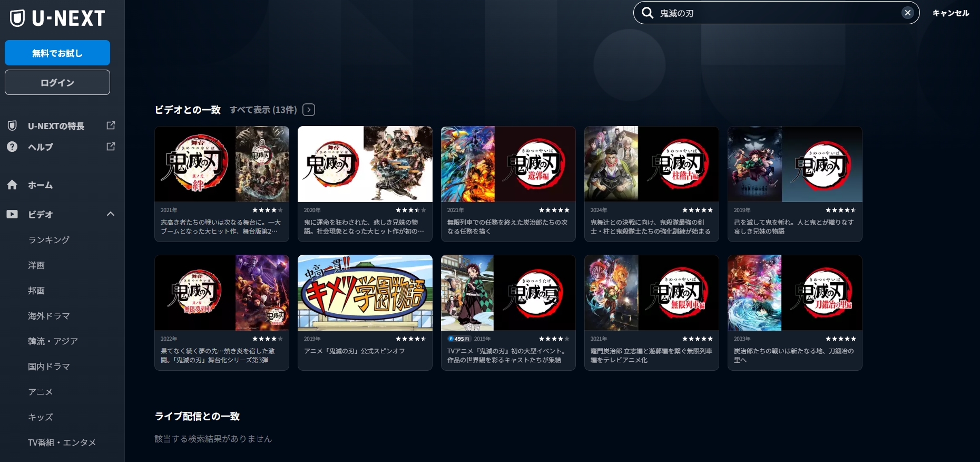This screenshot has height=462, width=980.
Task: Open 鬼滅の刃 無限列車編 thumbnail
Action: [652, 293]
